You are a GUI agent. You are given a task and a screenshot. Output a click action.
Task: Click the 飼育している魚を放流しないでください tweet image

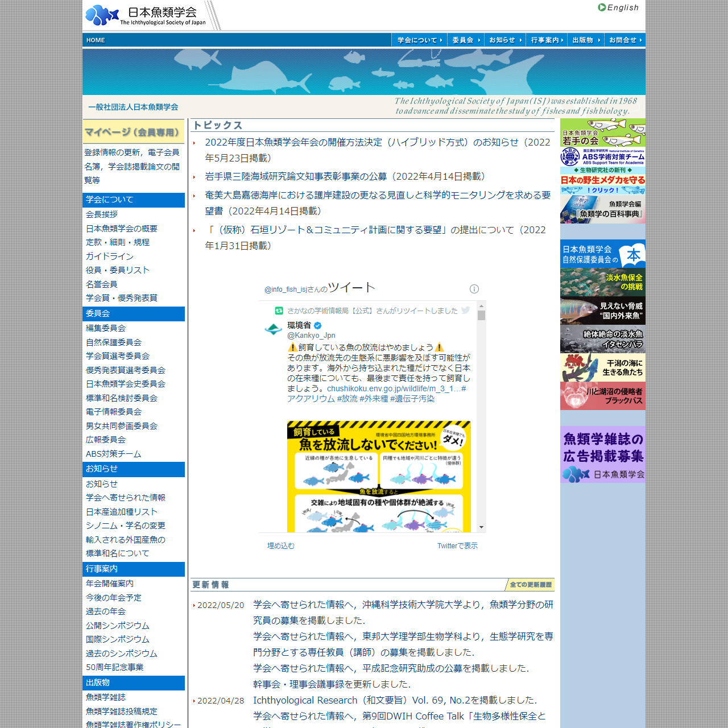click(379, 477)
